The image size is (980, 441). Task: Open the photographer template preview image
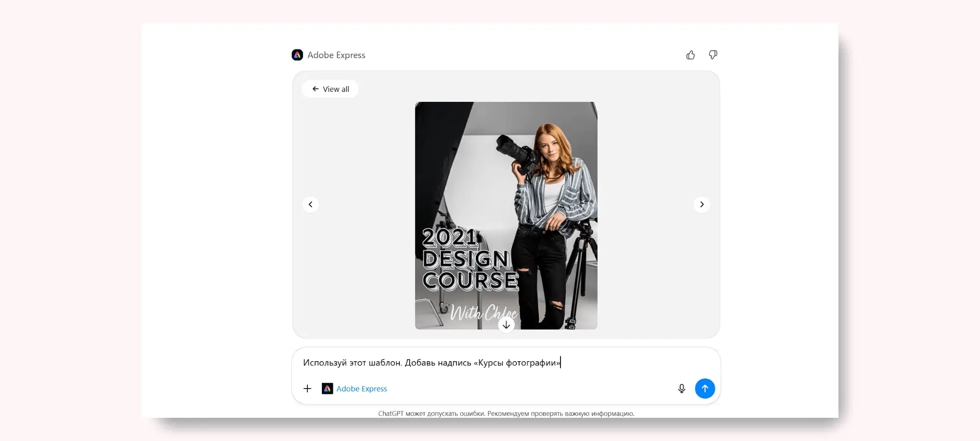click(x=506, y=192)
